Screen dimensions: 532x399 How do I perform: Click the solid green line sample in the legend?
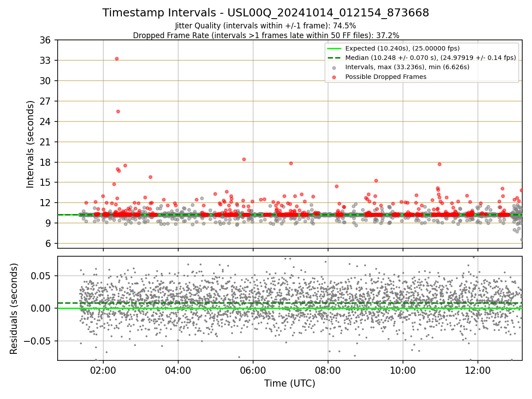[334, 48]
